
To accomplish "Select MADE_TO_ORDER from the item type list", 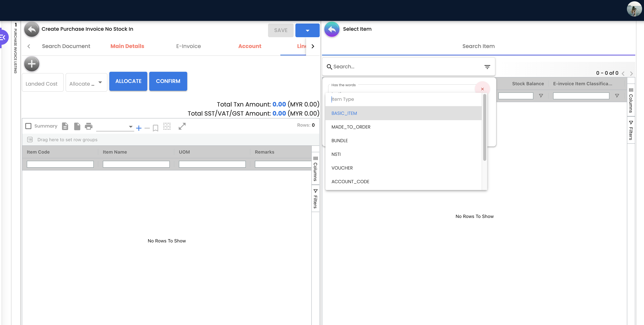I will click(403, 127).
